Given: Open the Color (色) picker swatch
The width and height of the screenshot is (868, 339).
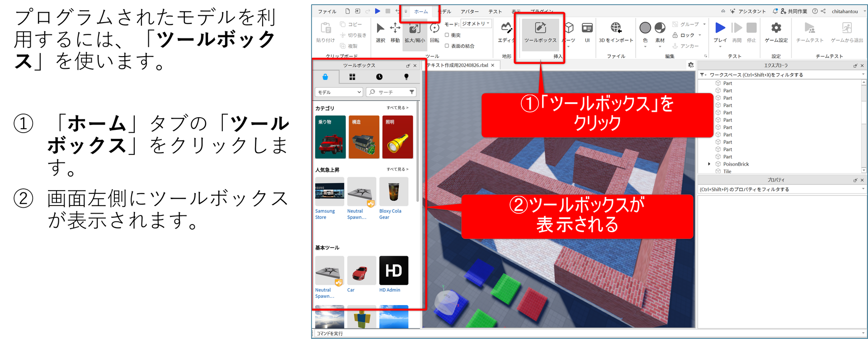Looking at the screenshot, I should tap(645, 28).
